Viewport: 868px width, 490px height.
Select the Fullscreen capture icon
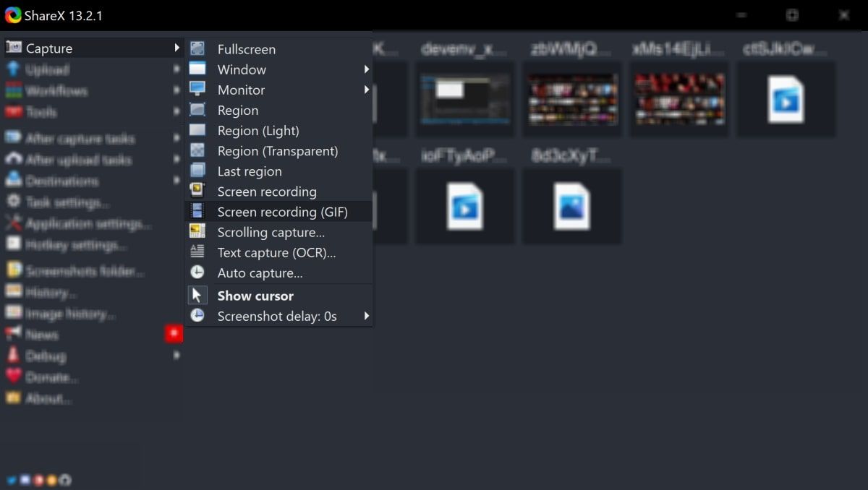(x=197, y=48)
